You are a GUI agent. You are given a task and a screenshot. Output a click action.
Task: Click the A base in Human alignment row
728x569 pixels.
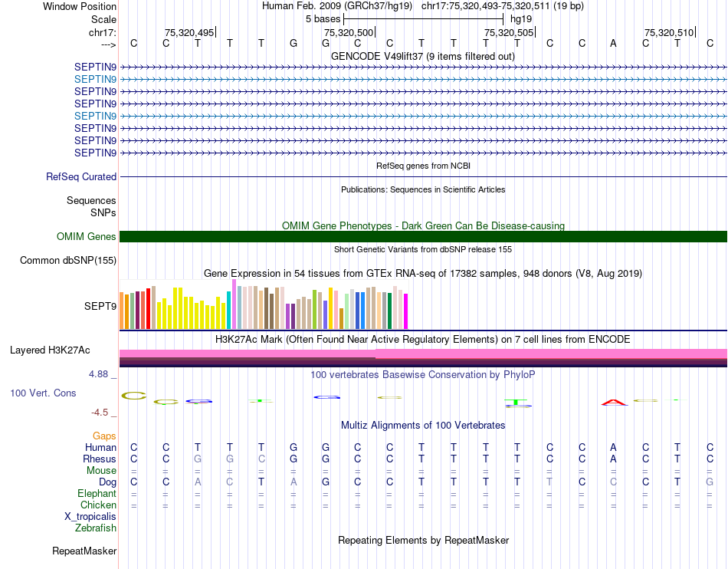pyautogui.click(x=613, y=447)
